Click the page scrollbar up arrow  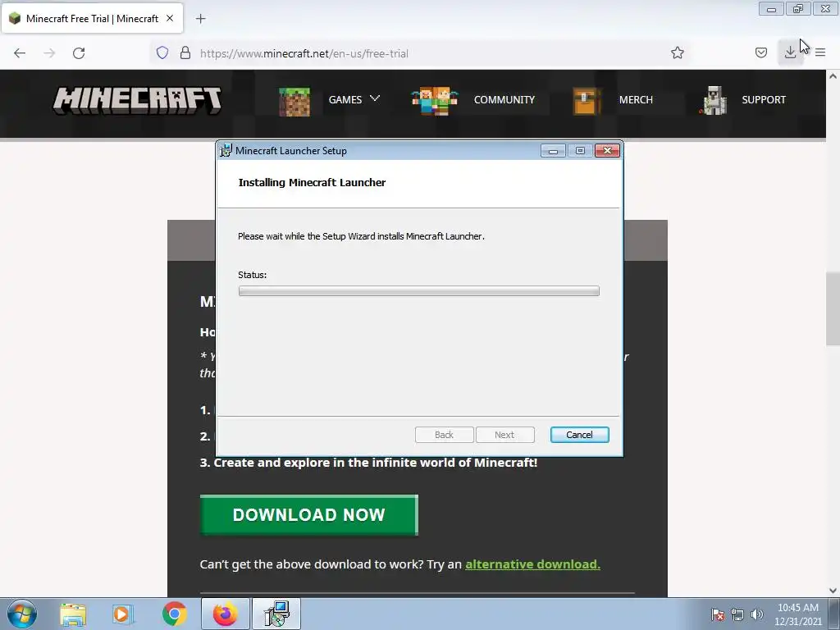coord(833,76)
